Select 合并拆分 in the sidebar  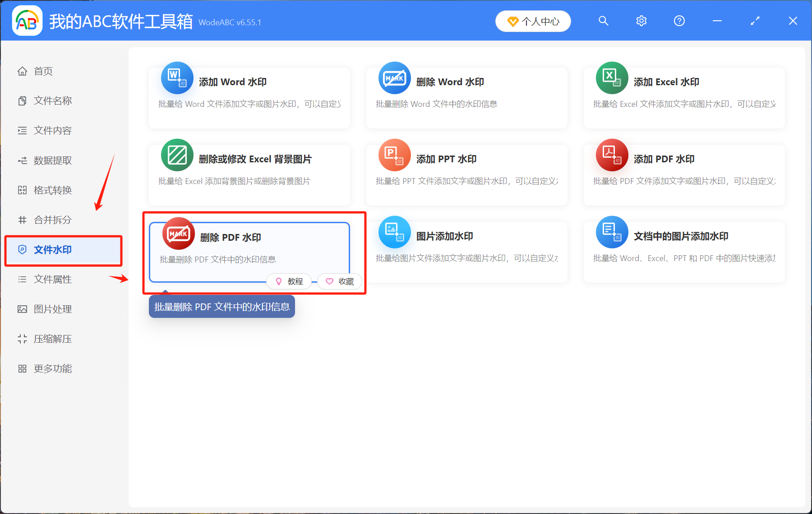coord(53,220)
